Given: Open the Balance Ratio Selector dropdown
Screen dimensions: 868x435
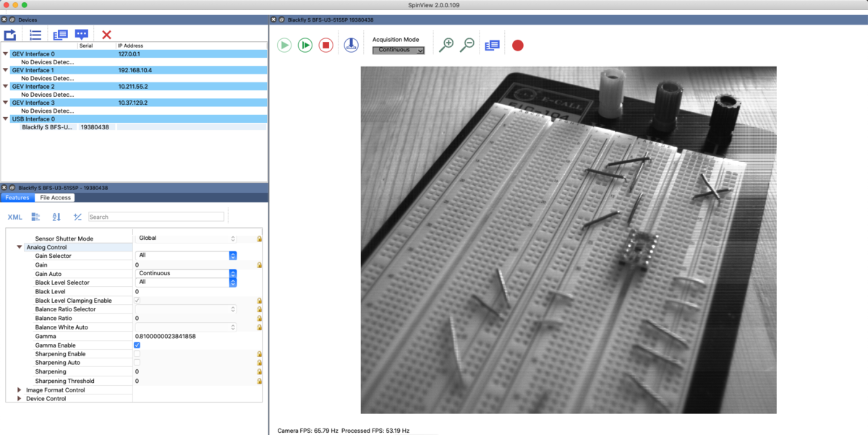Looking at the screenshot, I should pos(187,309).
